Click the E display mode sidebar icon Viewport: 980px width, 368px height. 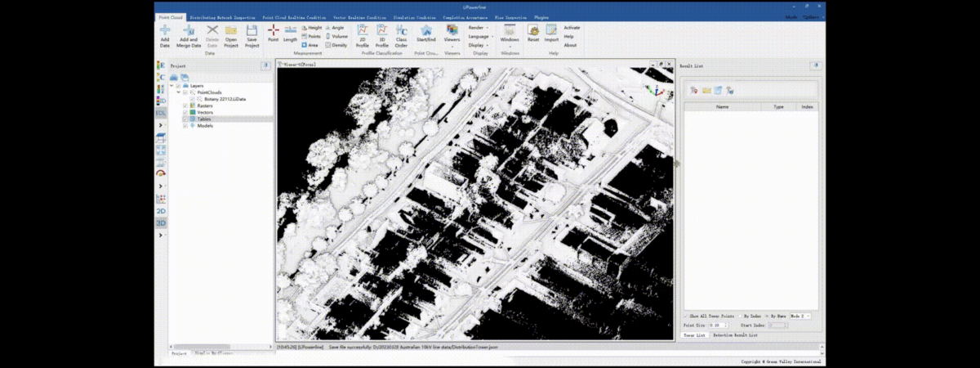[161, 65]
